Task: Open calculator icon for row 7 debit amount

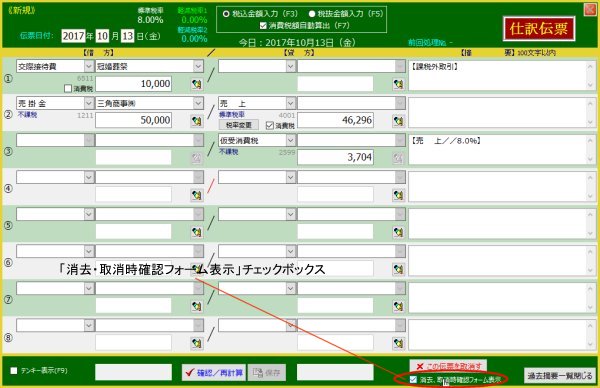Action: [x=197, y=306]
